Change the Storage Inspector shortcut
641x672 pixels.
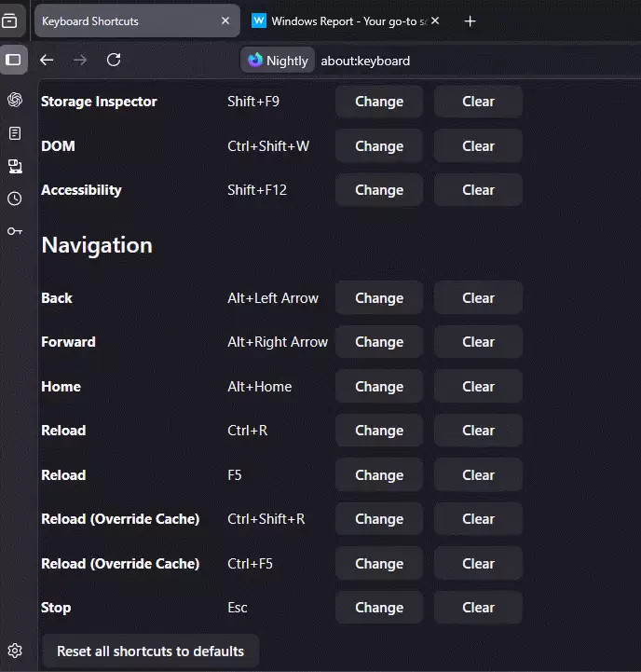point(378,102)
